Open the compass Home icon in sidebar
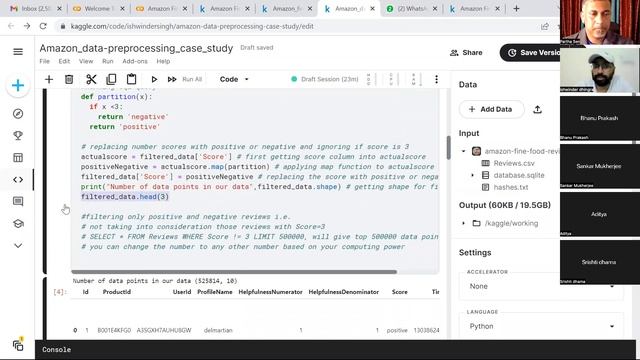Image resolution: width=640 pixels, height=360 pixels. pyautogui.click(x=18, y=114)
